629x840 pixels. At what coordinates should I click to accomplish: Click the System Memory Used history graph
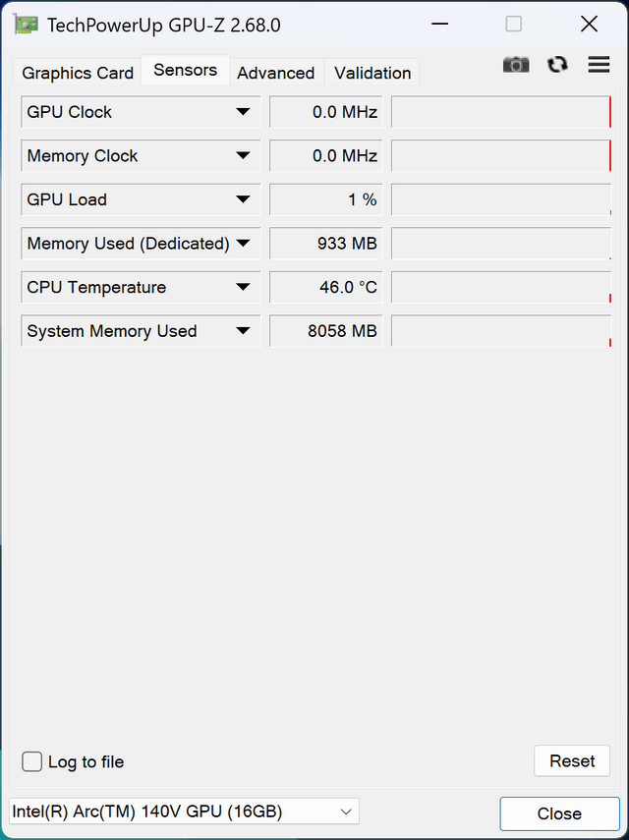click(501, 332)
